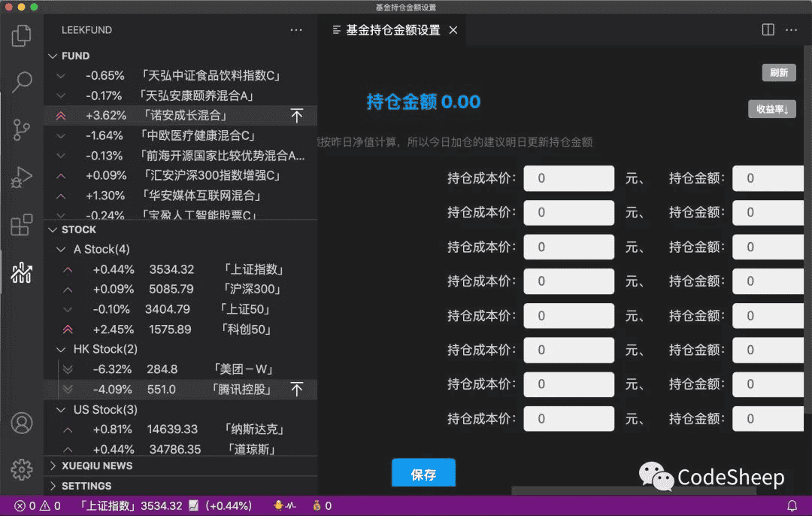The width and height of the screenshot is (812, 516).
Task: Pin 腾讯控股 stock to top
Action: pos(297,389)
